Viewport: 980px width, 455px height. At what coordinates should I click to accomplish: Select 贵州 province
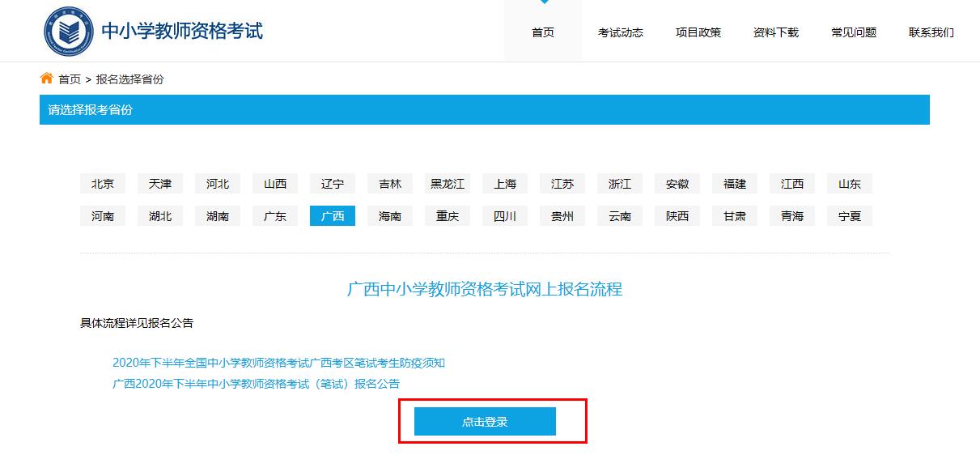(x=562, y=216)
